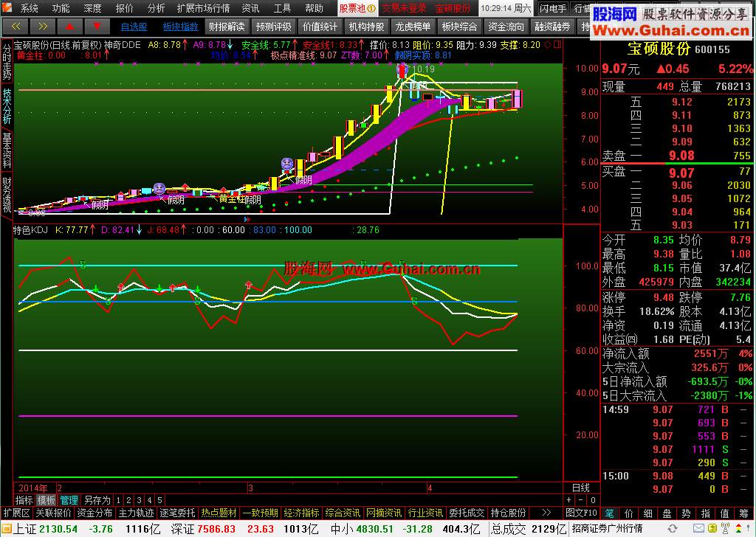Click the red down triangle toolbar button

pyautogui.click(x=97, y=26)
